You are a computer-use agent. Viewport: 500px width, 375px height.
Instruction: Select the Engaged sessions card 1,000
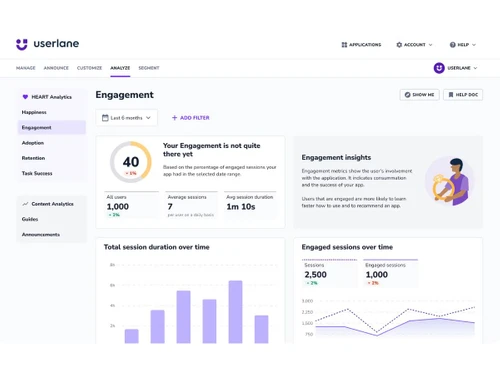coord(390,273)
